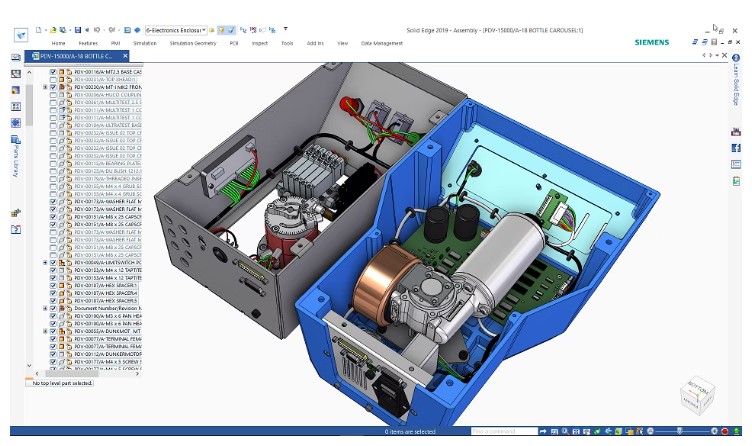Click the red-blue assembly relationship icon
Screen dimensions: 752x446
(253, 30)
